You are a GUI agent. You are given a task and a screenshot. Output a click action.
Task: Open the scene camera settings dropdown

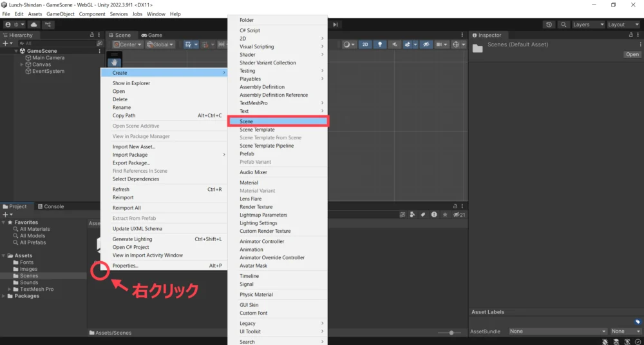[x=442, y=44]
